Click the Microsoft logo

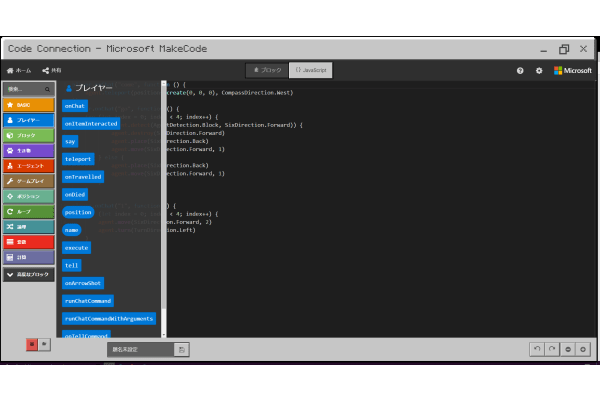(x=573, y=70)
